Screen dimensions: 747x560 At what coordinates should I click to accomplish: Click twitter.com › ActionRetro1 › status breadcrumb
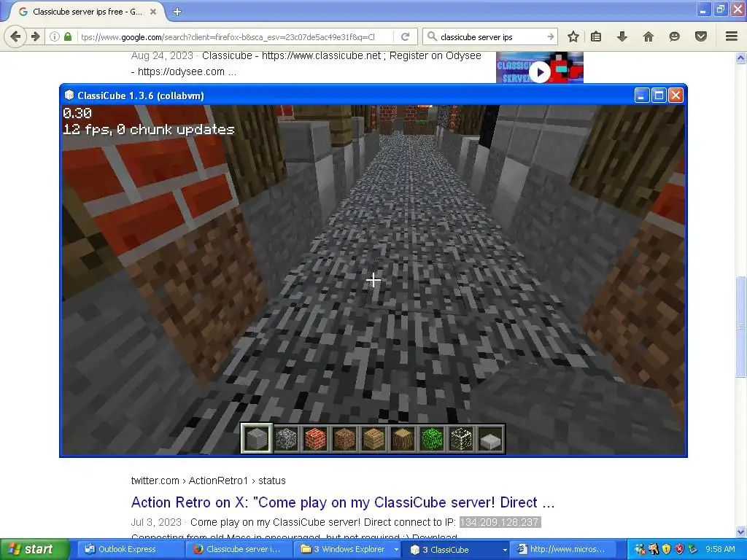click(208, 481)
